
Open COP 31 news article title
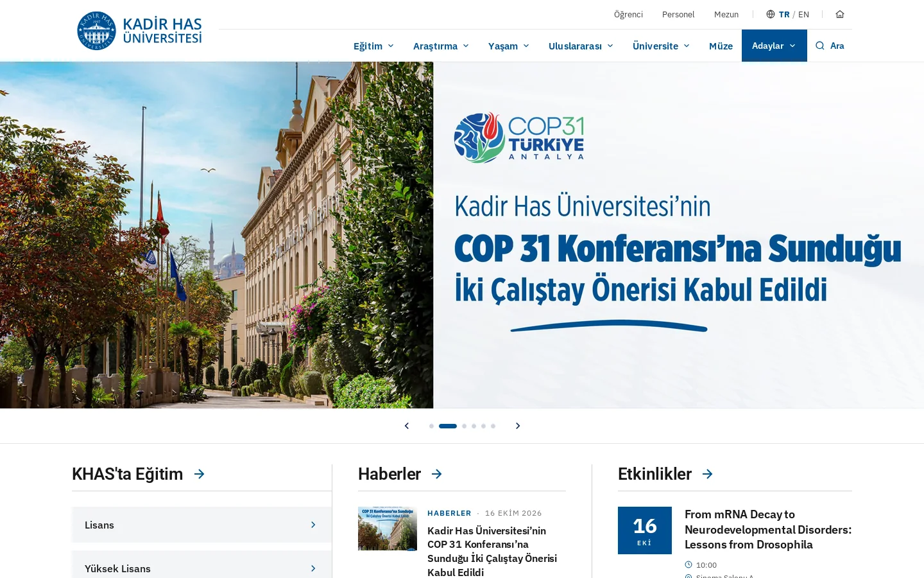(x=492, y=551)
